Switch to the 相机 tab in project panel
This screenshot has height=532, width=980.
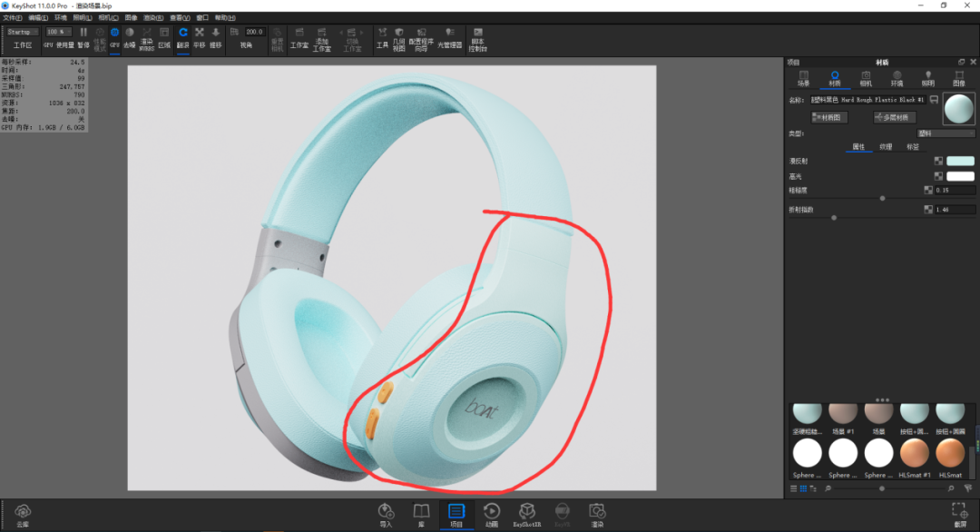[866, 79]
